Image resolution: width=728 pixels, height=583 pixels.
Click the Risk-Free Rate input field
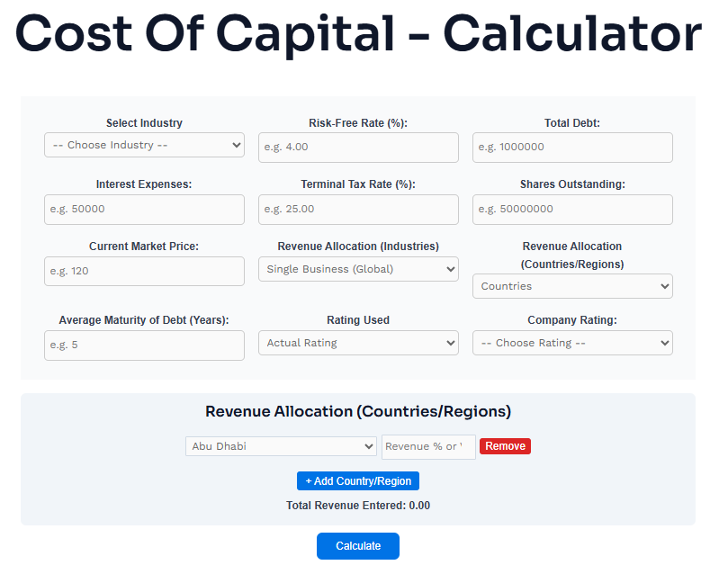pos(358,148)
